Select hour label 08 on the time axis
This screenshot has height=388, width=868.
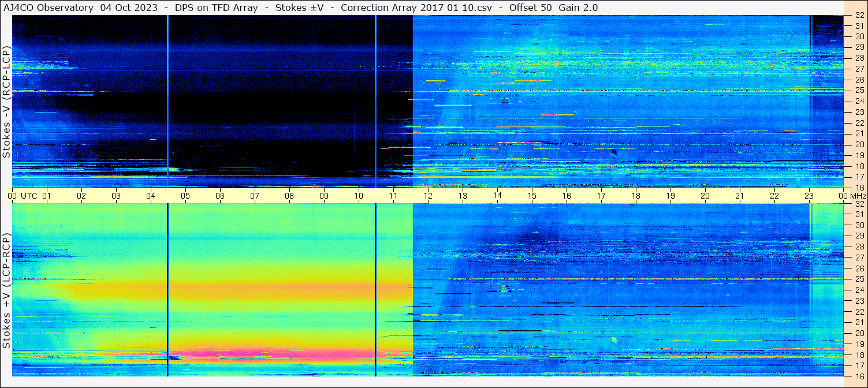[289, 196]
